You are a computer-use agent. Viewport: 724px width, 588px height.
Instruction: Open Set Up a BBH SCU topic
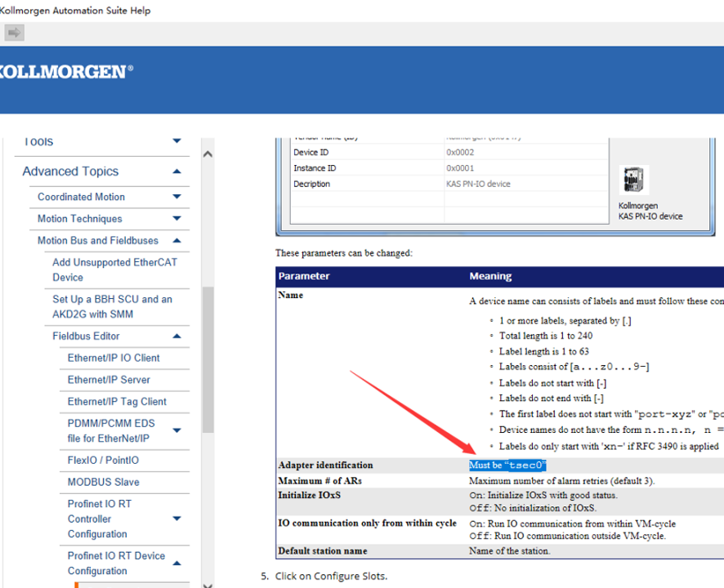(112, 306)
